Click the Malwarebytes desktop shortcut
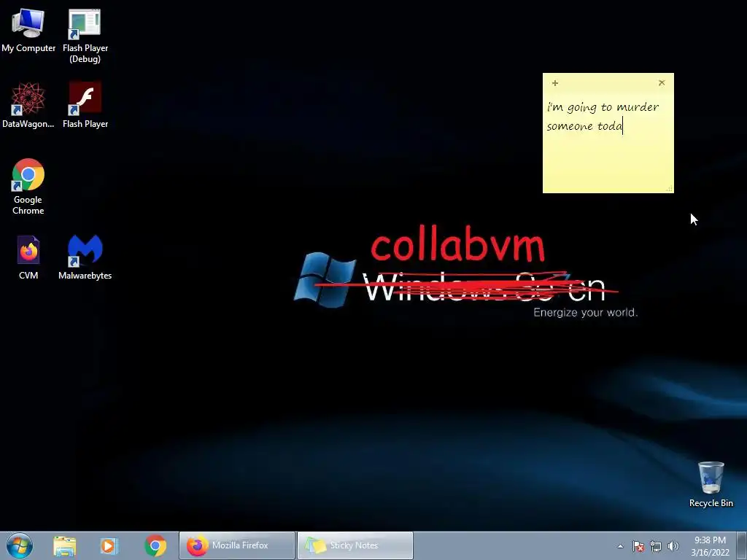This screenshot has width=747, height=560. [x=85, y=257]
